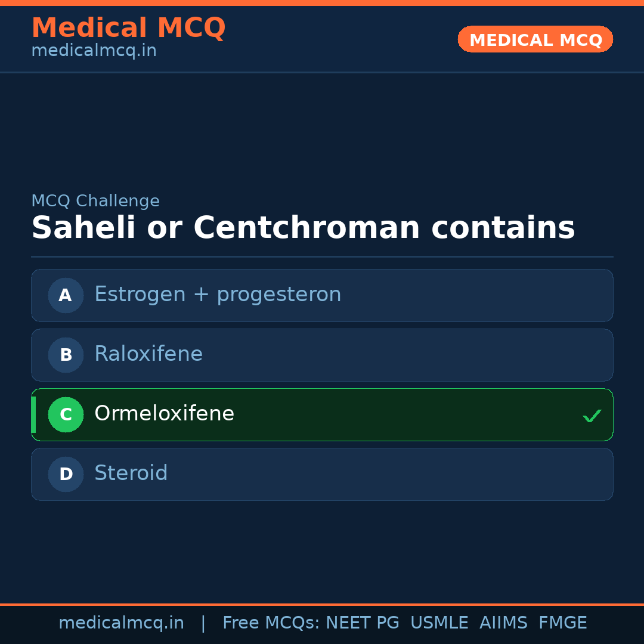The width and height of the screenshot is (644, 644).
Task: Click the letter D circle badge
Action: pyautogui.click(x=66, y=474)
